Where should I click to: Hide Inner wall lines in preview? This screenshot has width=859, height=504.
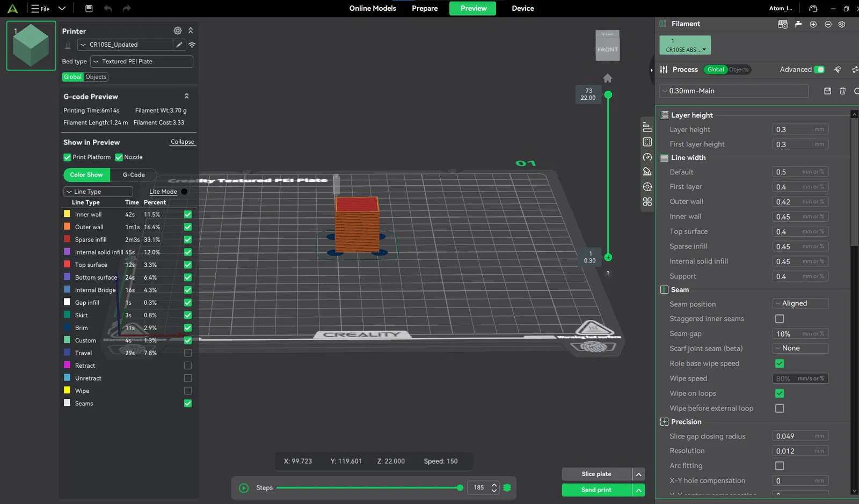(188, 215)
